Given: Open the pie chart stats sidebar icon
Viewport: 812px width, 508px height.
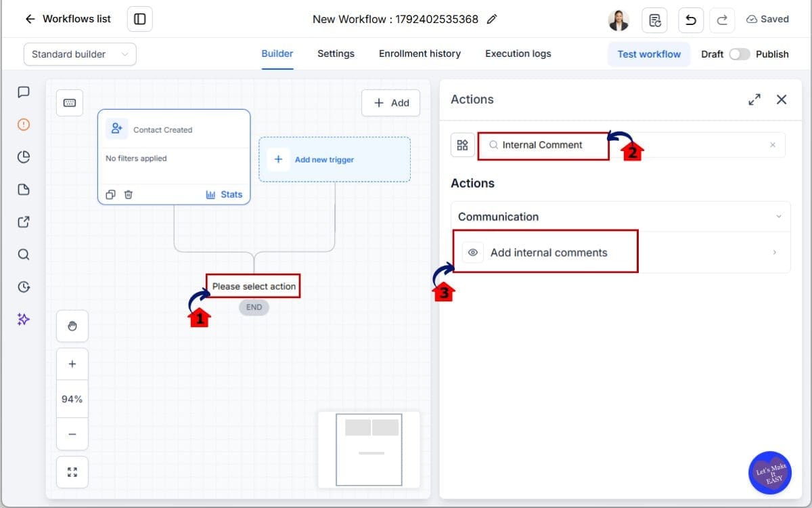Looking at the screenshot, I should 24,157.
